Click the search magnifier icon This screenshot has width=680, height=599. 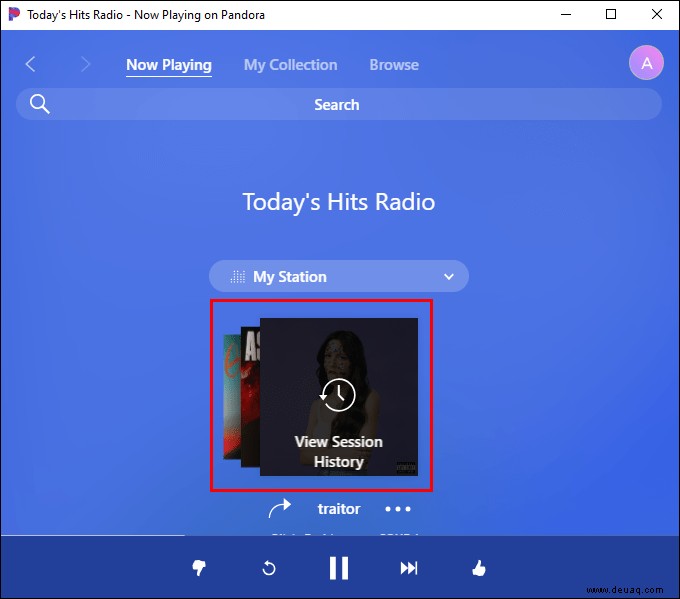point(39,104)
